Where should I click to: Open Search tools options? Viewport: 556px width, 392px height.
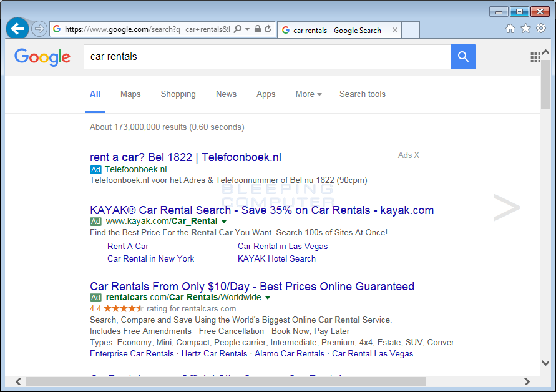point(363,94)
